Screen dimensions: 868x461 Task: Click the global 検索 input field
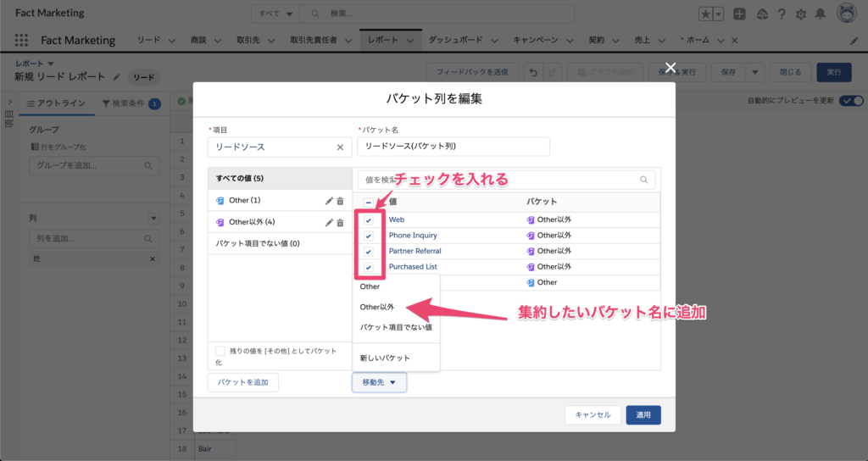pos(437,14)
